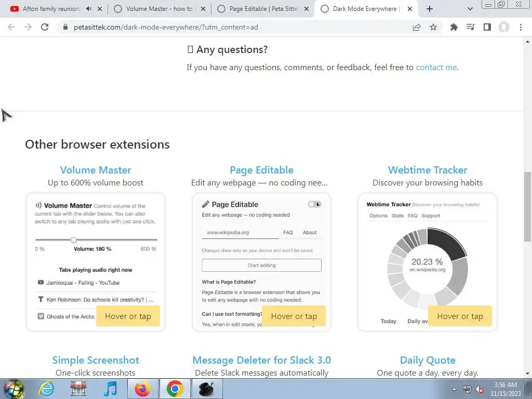This screenshot has width=532, height=399.
Task: Toggle the browser side panel
Action: click(x=487, y=27)
